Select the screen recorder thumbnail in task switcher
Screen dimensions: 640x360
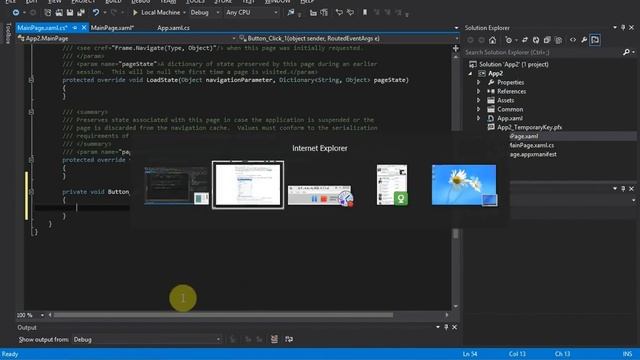(320, 196)
